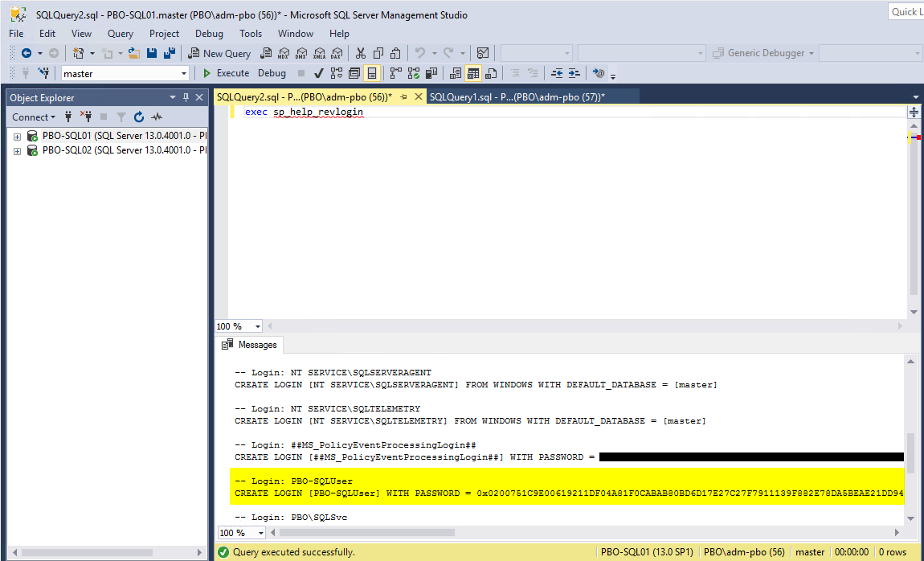Click the Navigate Backward arrow icon
The width and height of the screenshot is (924, 561).
[x=27, y=53]
